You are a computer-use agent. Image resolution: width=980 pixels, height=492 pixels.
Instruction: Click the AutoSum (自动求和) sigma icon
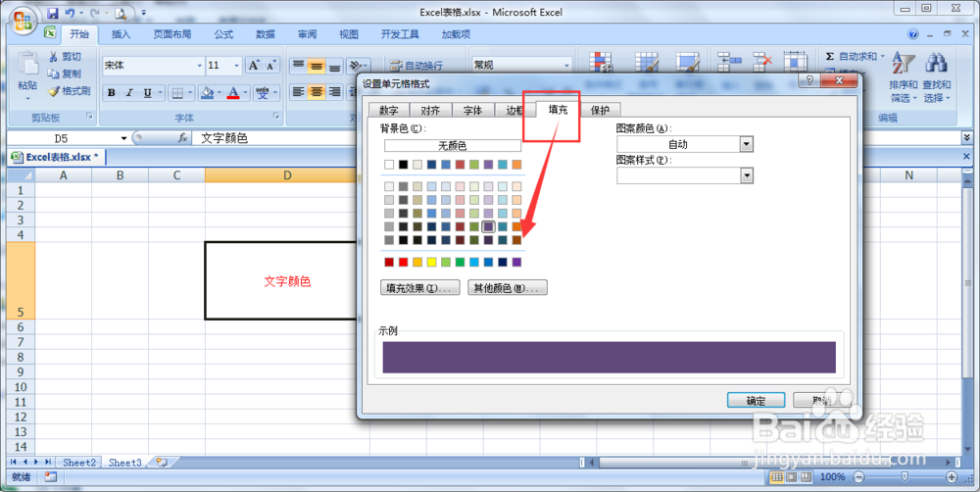(x=830, y=56)
